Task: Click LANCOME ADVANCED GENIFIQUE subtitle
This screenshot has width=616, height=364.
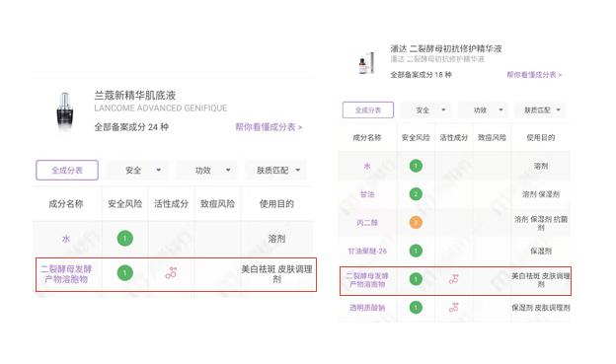Action: 161,108
